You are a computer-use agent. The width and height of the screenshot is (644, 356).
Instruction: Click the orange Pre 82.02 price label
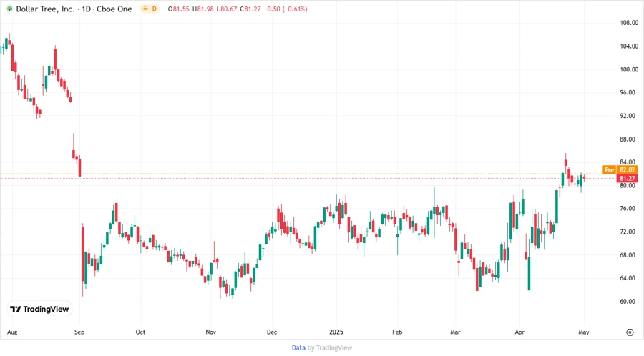[620, 169]
